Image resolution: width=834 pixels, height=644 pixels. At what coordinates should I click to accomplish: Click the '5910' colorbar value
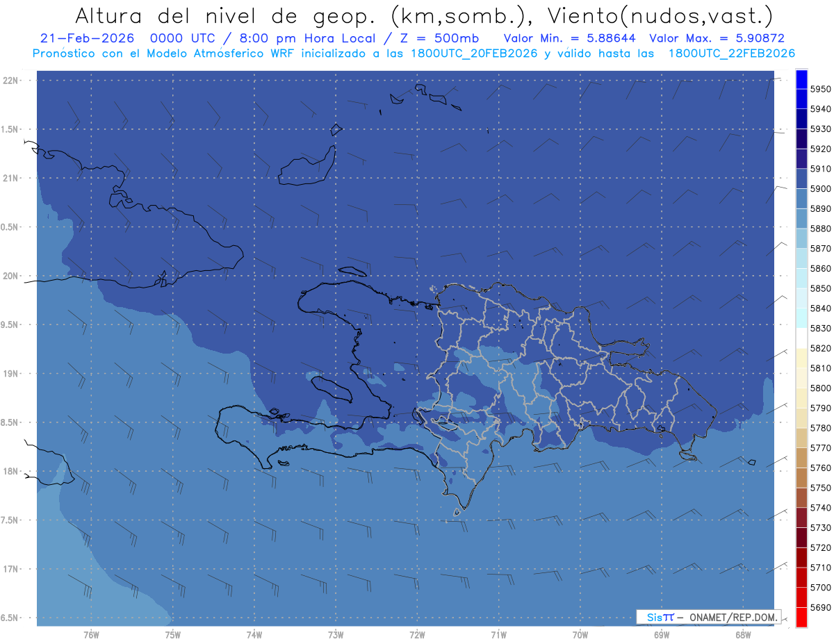point(821,169)
